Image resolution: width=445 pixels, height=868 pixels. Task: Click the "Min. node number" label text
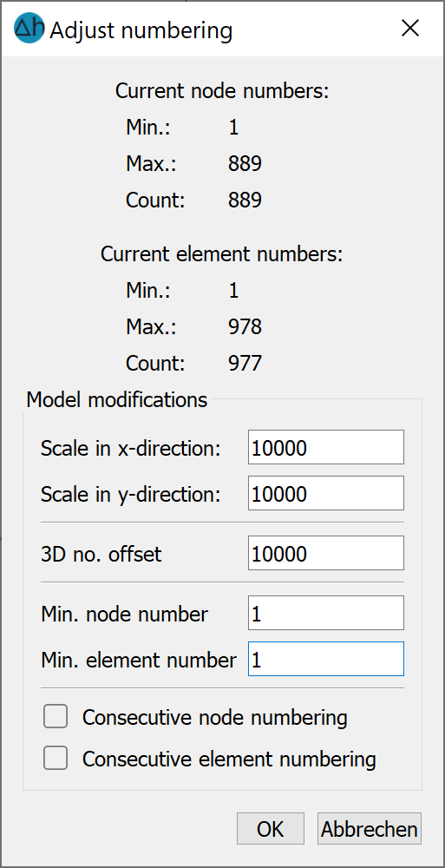(125, 614)
